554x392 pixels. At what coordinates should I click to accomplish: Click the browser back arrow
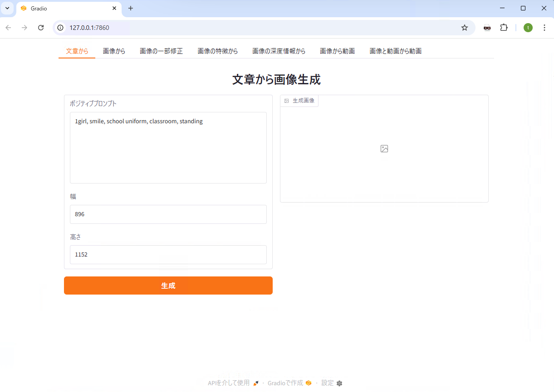coord(8,28)
